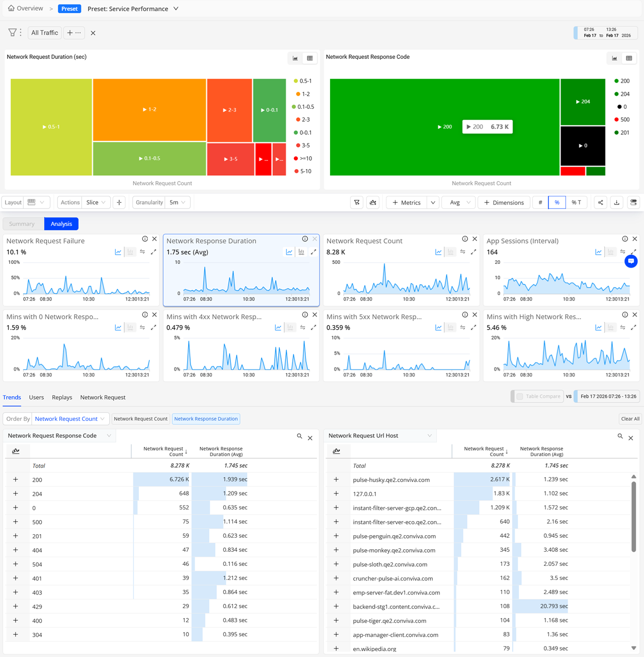Image resolution: width=644 pixels, height=657 pixels.
Task: Click the 1-2 orange treemap block
Action: coord(149,109)
